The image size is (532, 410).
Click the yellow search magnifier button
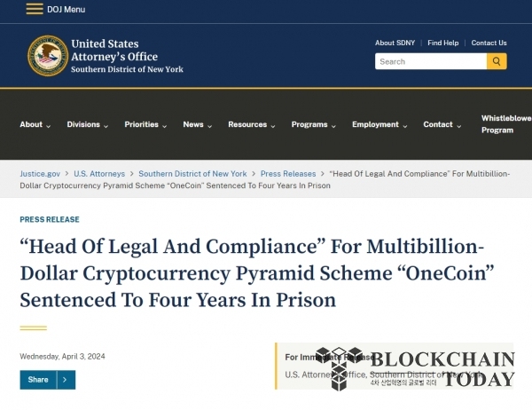tap(497, 61)
